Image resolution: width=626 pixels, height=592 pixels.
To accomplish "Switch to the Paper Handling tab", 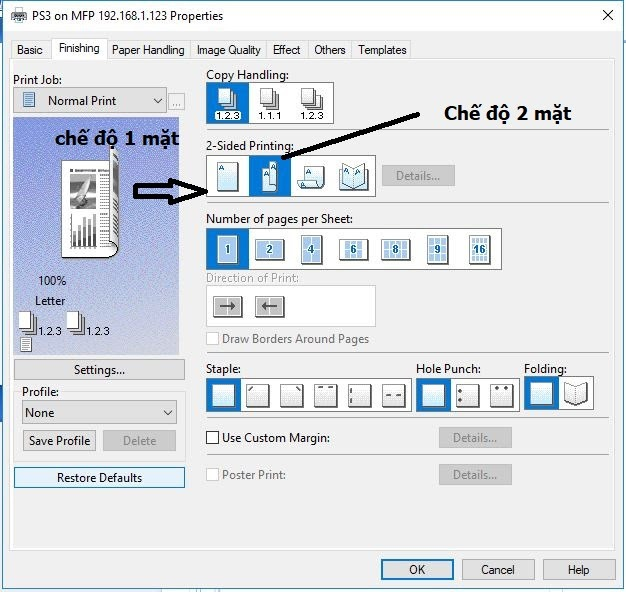I will click(x=148, y=49).
